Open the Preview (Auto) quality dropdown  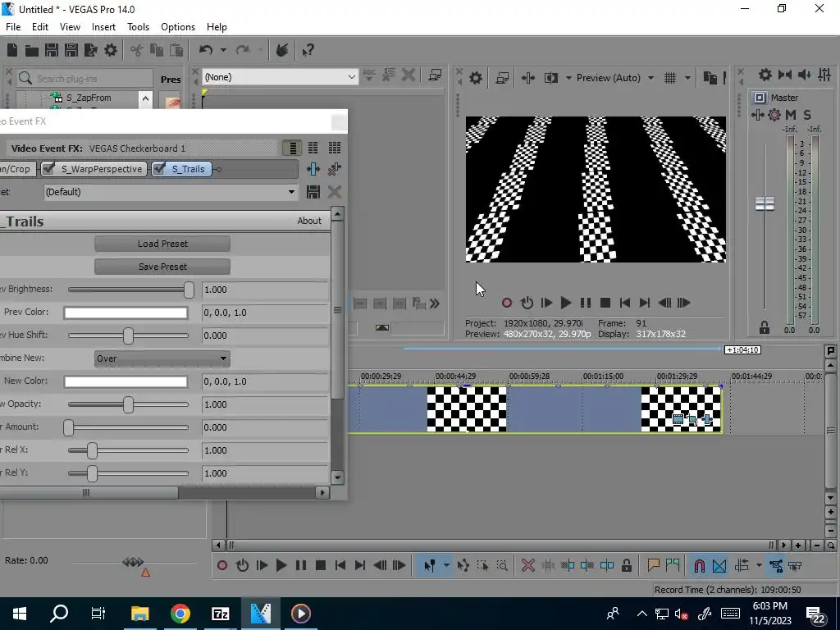[x=615, y=78]
